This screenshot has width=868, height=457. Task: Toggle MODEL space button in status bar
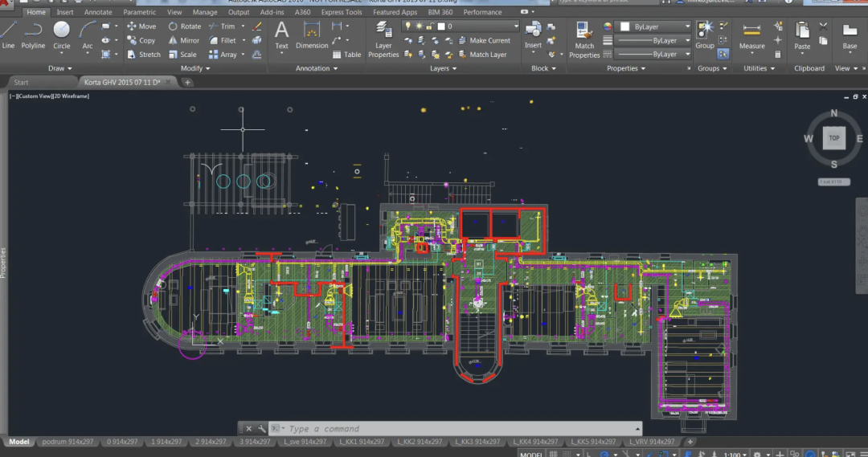530,454
